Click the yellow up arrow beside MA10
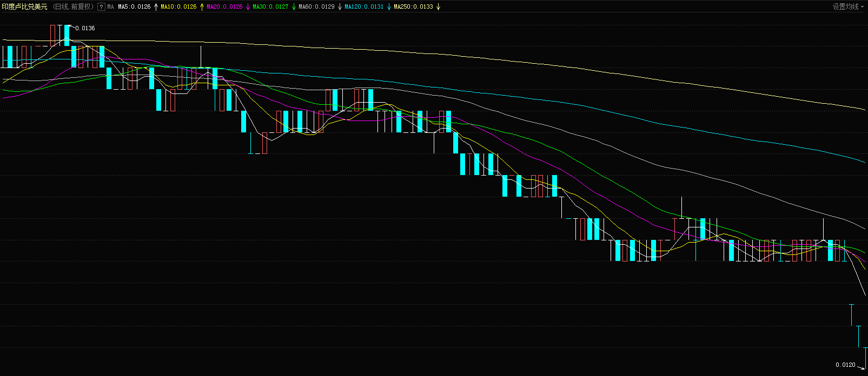 click(x=202, y=7)
